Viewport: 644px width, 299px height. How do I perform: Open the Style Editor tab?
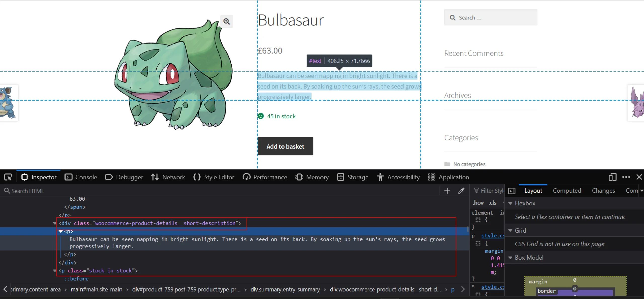coord(214,177)
